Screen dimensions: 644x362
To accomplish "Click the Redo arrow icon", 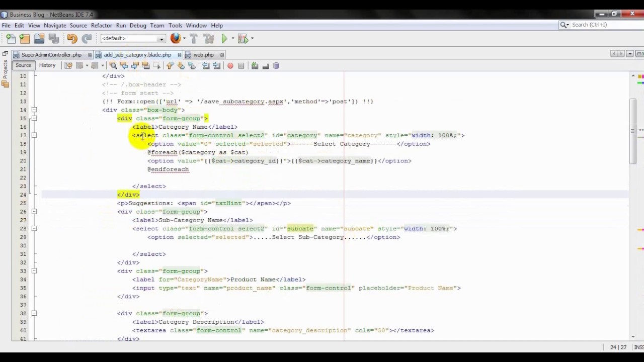I will 87,39.
